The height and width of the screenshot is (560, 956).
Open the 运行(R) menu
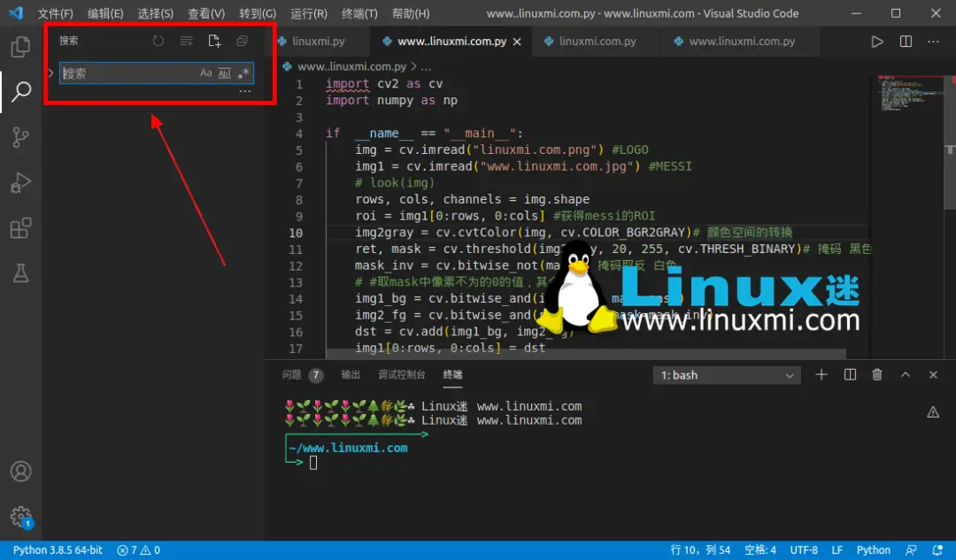[309, 13]
